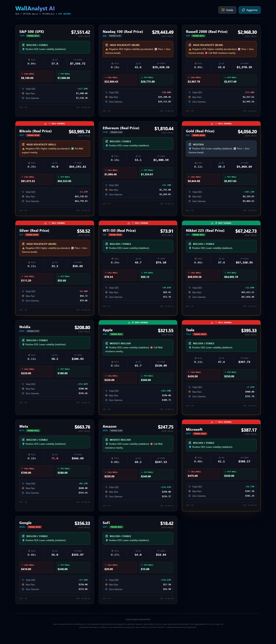Image resolution: width=276 pixels, height=644 pixels.
Task: Click the Max Pain icon in Meta card
Action: [x=23, y=488]
